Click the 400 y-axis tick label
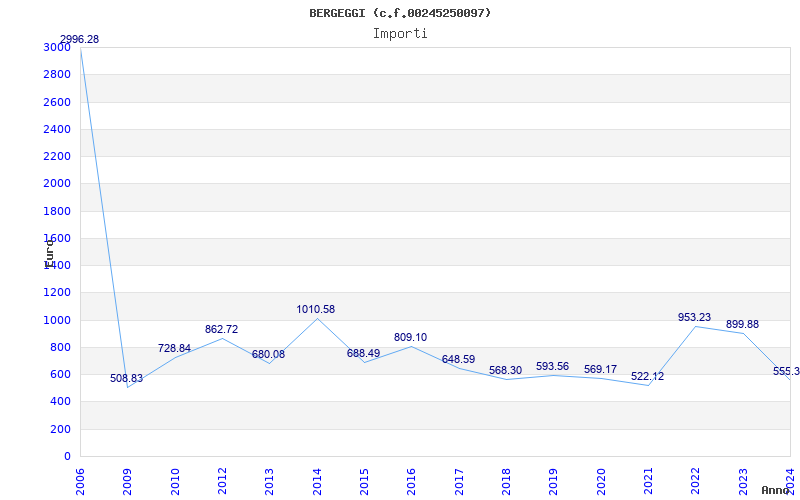Image resolution: width=800 pixels, height=500 pixels. tap(60, 402)
